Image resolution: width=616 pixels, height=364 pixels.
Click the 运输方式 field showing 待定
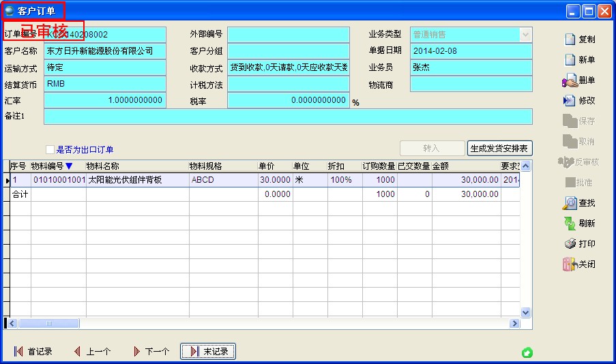point(105,67)
